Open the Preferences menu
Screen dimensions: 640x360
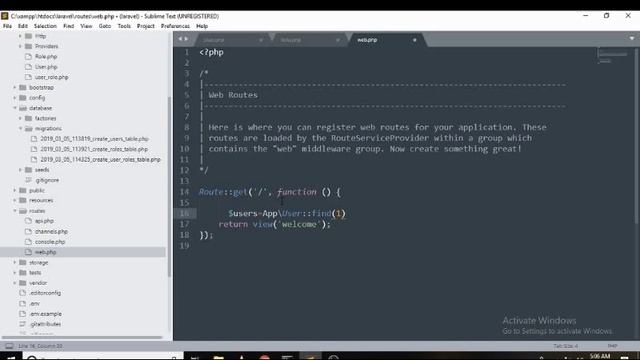(175, 26)
